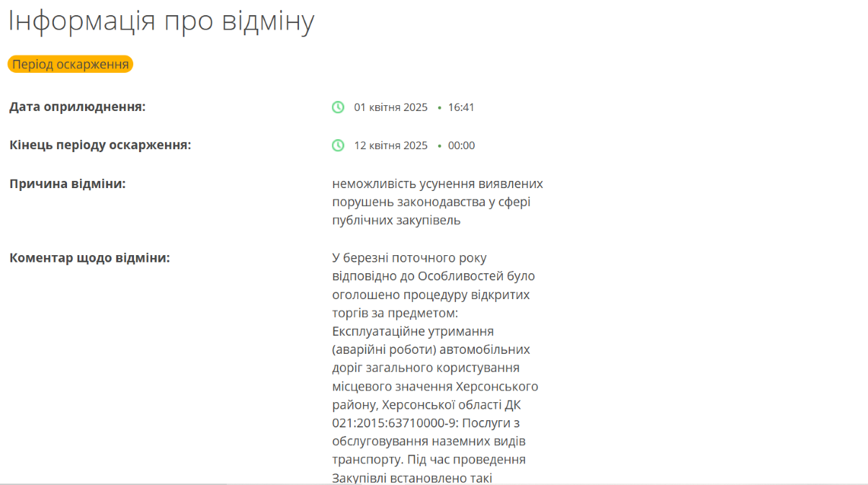The image size is (868, 485).
Task: Click the reason text 'неможливість усунення виявлених'
Action: click(437, 184)
